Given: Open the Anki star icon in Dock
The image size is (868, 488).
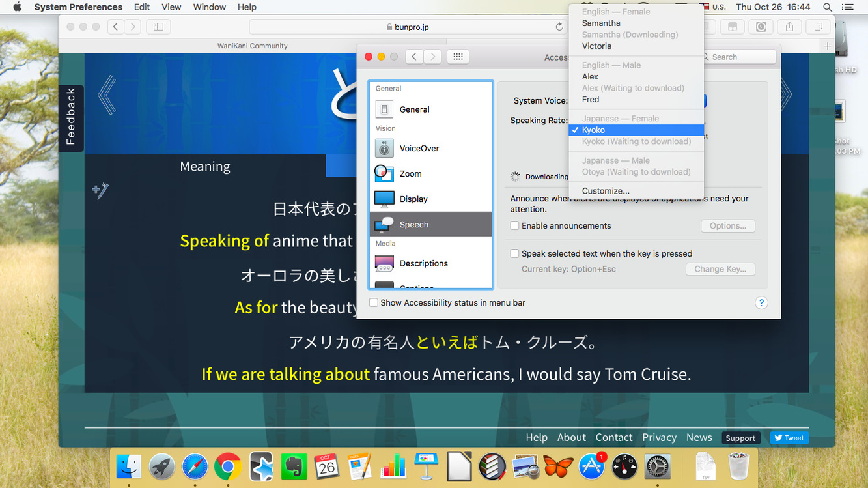Looking at the screenshot, I should (x=261, y=466).
